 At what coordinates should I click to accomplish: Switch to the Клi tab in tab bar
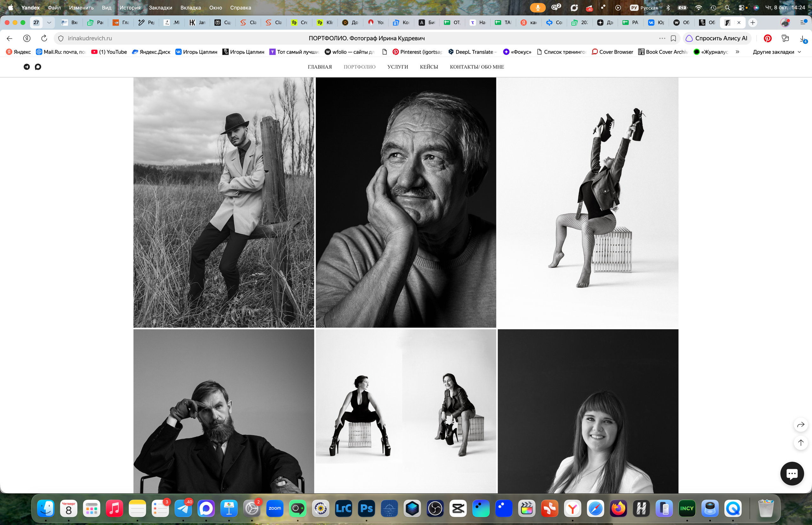[325, 23]
